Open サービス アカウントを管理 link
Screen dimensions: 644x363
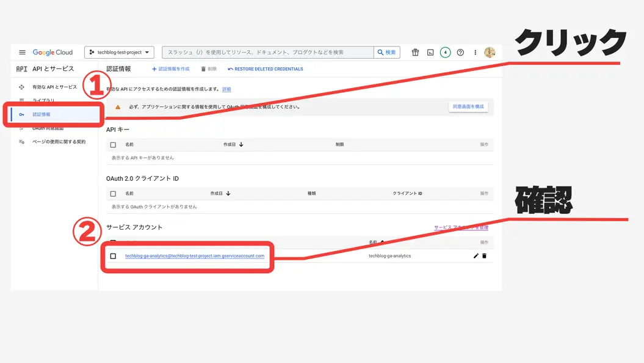pyautogui.click(x=461, y=227)
